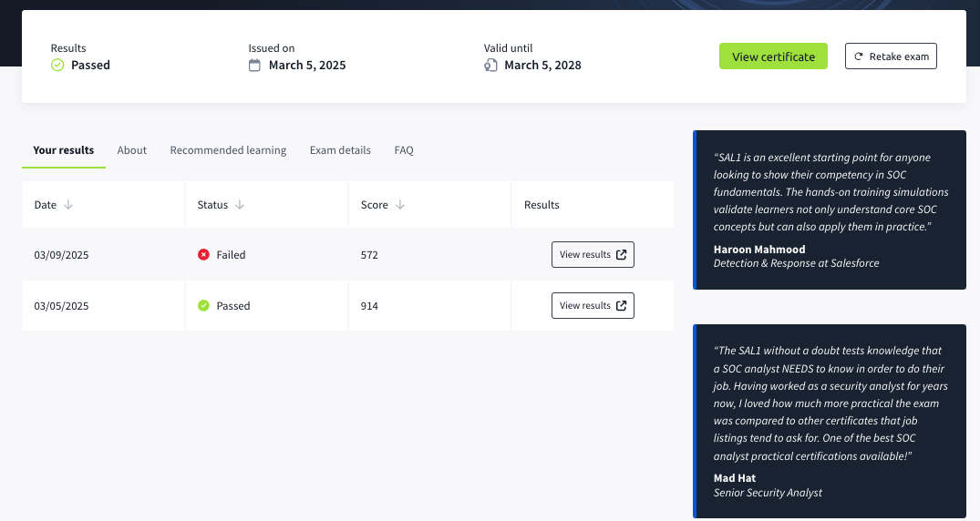Screen dimensions: 980x521
Task: Click the Passed status text in table
Action: [233, 306]
